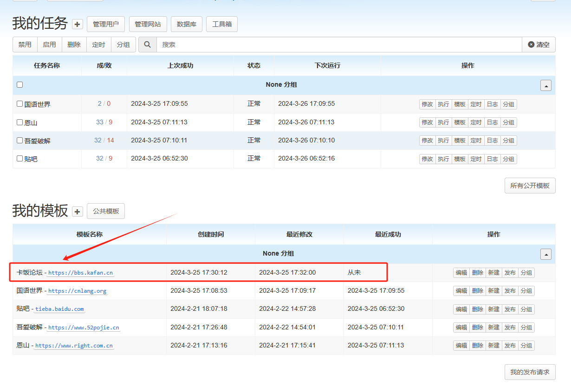Click the plus icon beside 我的任务
Screen dimensions: 571x392
pyautogui.click(x=78, y=25)
